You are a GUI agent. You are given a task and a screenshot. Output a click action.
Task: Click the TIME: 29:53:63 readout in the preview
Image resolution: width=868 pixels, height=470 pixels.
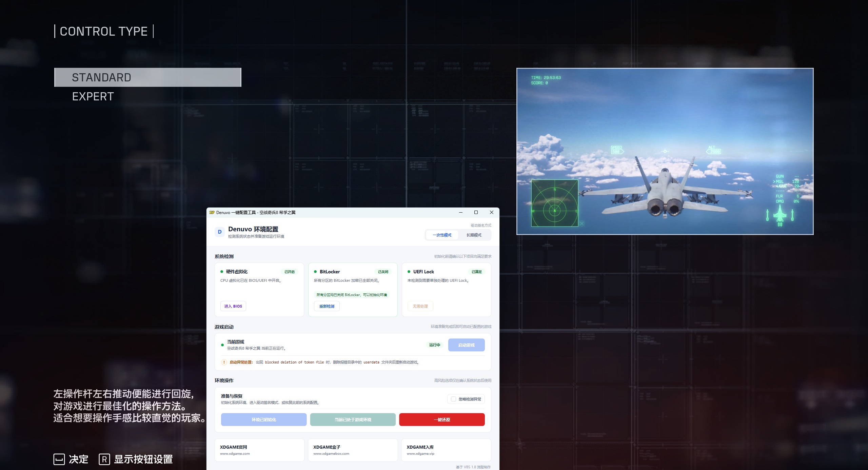click(546, 78)
